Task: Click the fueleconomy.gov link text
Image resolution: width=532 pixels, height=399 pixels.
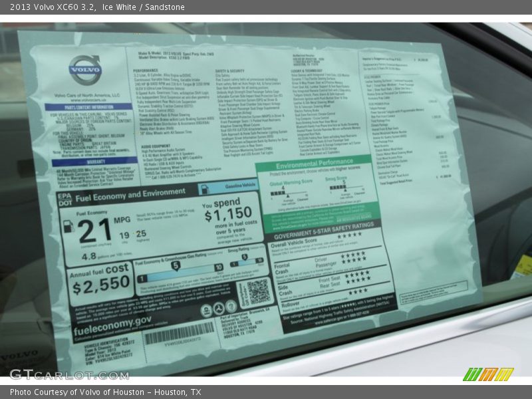Action: [113, 323]
